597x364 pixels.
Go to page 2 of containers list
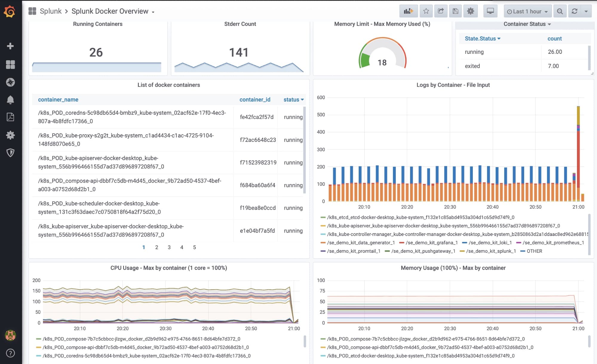[x=156, y=247]
